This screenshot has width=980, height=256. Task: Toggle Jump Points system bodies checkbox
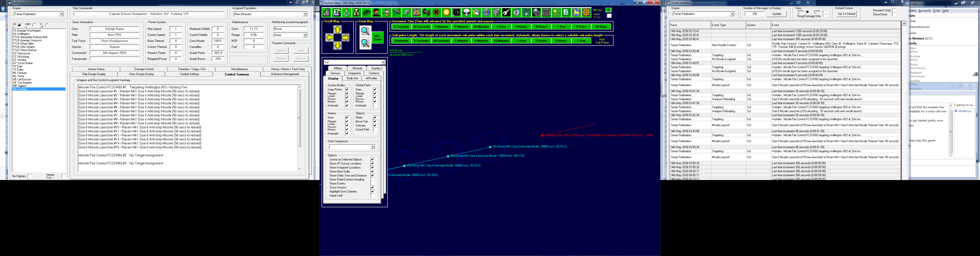(347, 89)
